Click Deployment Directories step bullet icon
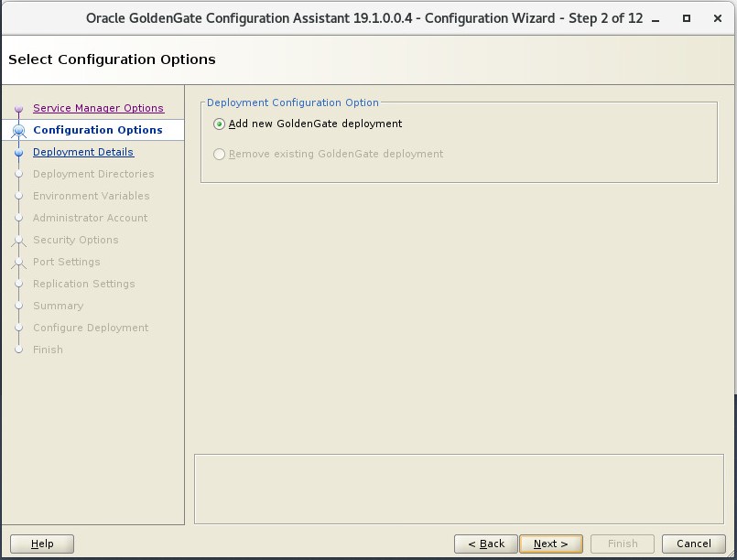This screenshot has width=737, height=560. (19, 174)
